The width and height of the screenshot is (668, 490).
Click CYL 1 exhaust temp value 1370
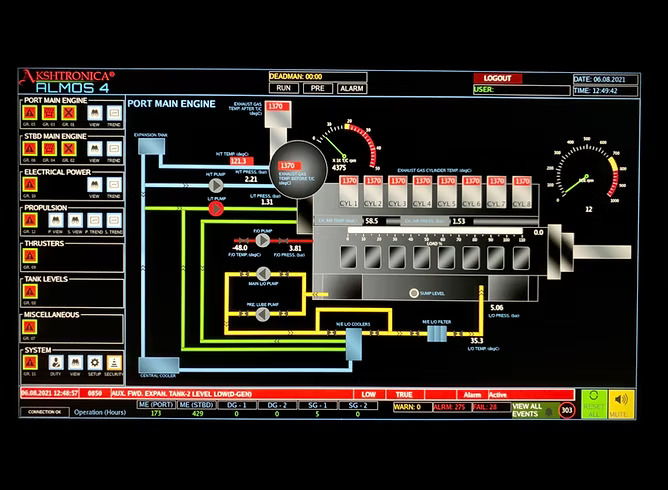tap(349, 181)
